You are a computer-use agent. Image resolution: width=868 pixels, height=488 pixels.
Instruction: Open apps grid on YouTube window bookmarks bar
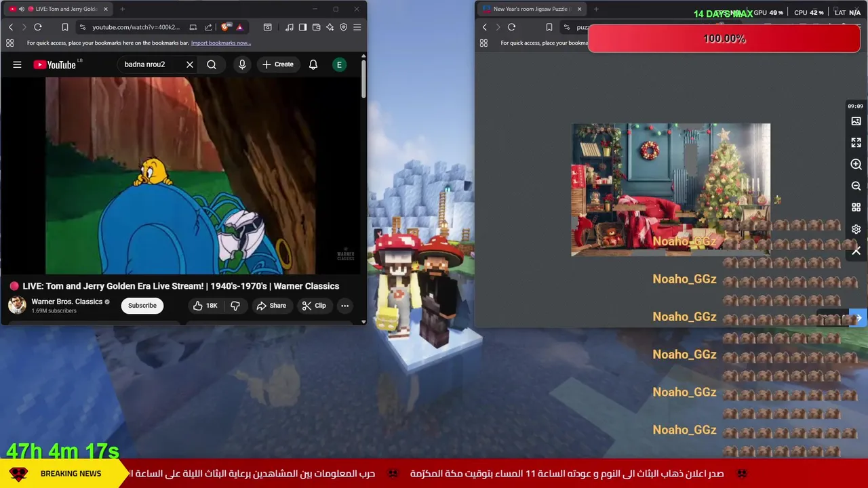9,43
